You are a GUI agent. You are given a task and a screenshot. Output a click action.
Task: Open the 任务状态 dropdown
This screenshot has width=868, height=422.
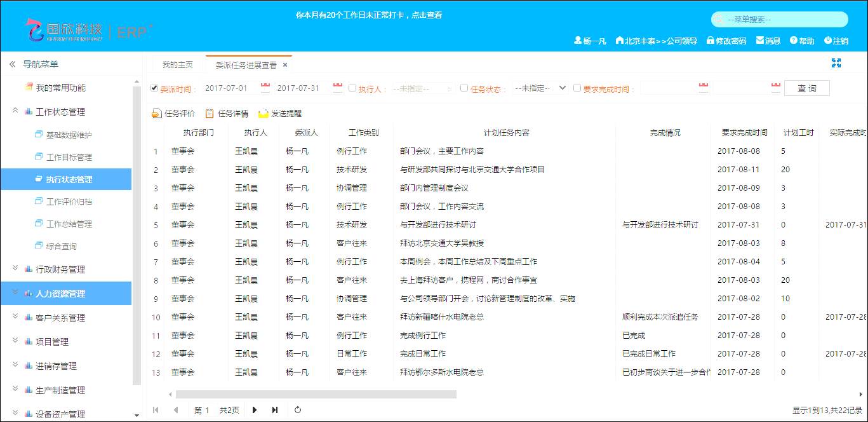(x=540, y=88)
